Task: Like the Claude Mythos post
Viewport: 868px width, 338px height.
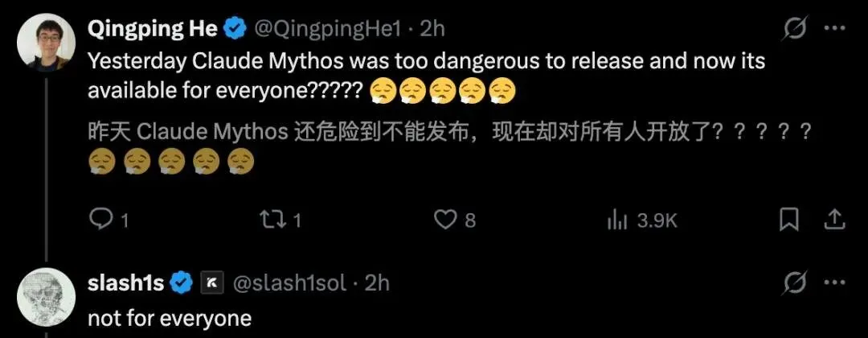Action: (x=454, y=221)
